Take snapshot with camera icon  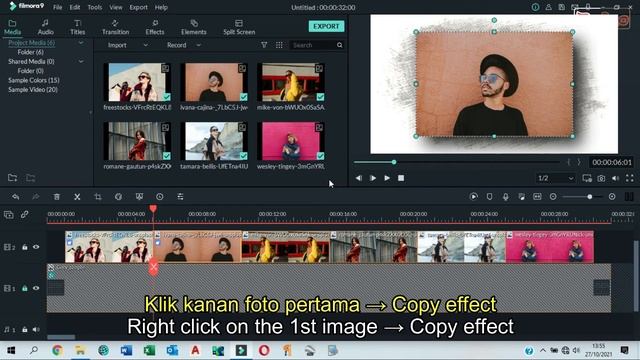(601, 178)
